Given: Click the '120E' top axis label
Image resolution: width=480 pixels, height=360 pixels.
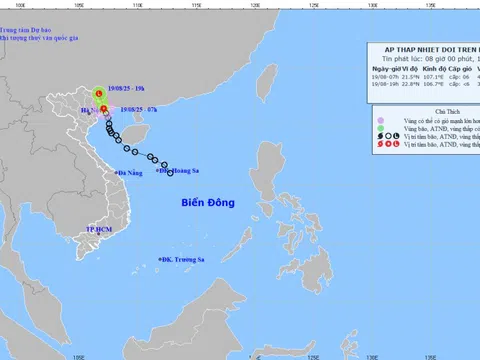Looking at the screenshot, I should (x=255, y=5).
